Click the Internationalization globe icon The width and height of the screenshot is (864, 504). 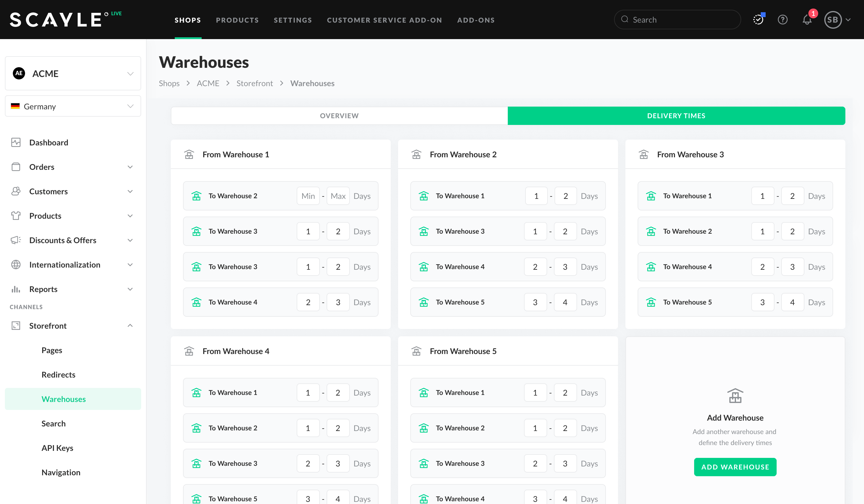pyautogui.click(x=16, y=265)
